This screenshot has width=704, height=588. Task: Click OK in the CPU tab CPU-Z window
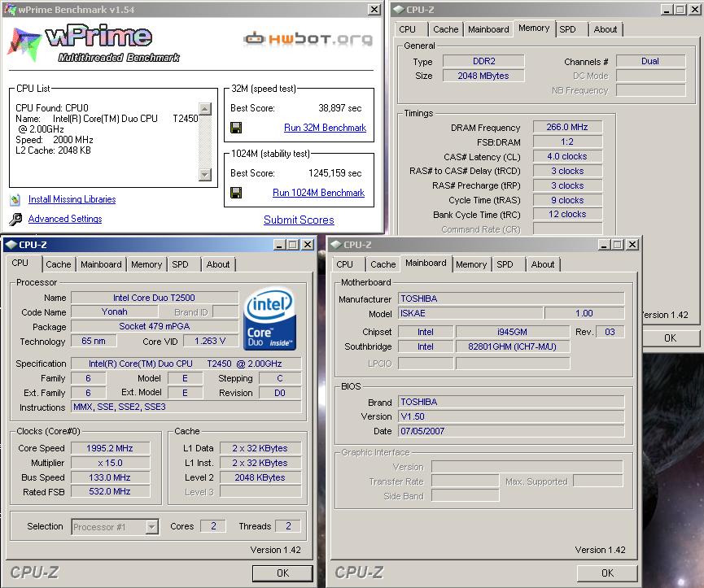click(x=282, y=573)
